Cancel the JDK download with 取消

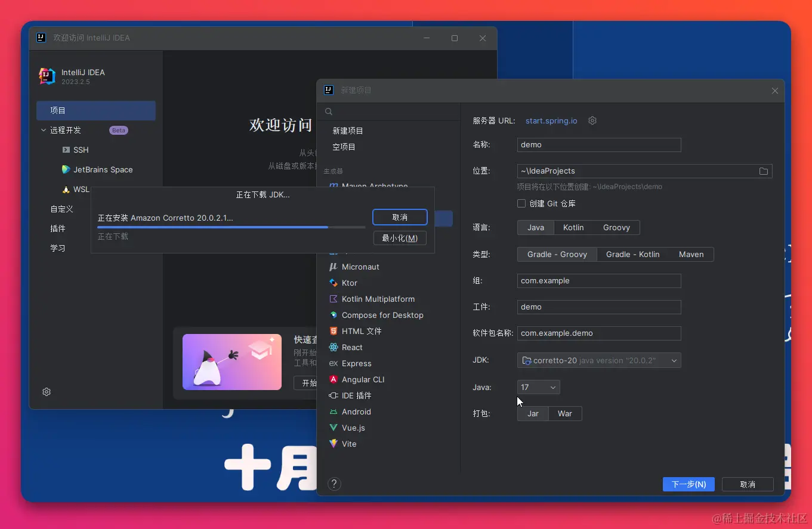pyautogui.click(x=400, y=217)
